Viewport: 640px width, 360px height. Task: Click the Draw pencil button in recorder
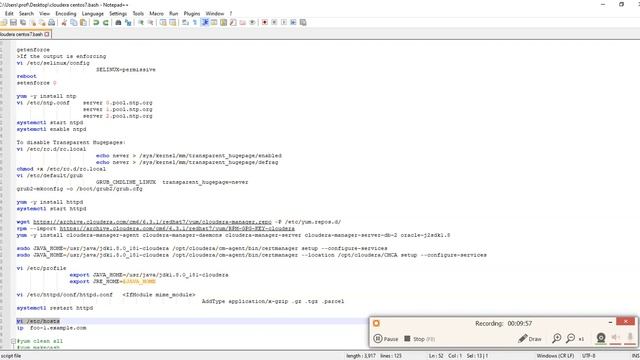click(x=530, y=339)
